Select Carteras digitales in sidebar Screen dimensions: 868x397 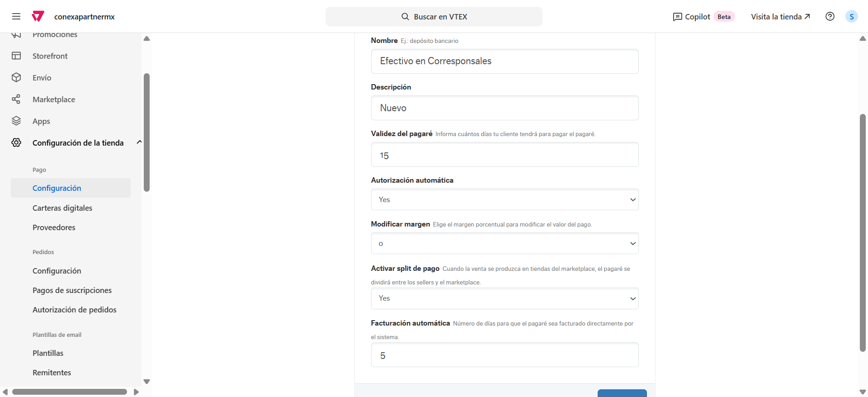(x=62, y=208)
